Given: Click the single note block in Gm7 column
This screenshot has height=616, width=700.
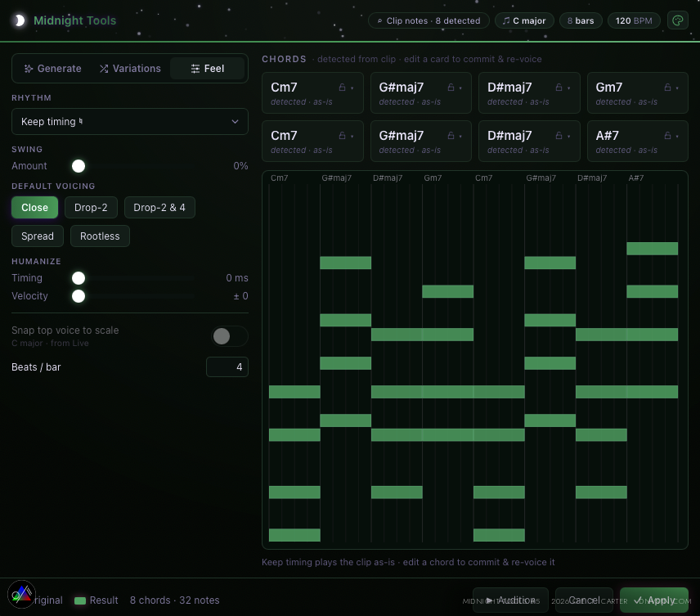Looking at the screenshot, I should point(448,292).
